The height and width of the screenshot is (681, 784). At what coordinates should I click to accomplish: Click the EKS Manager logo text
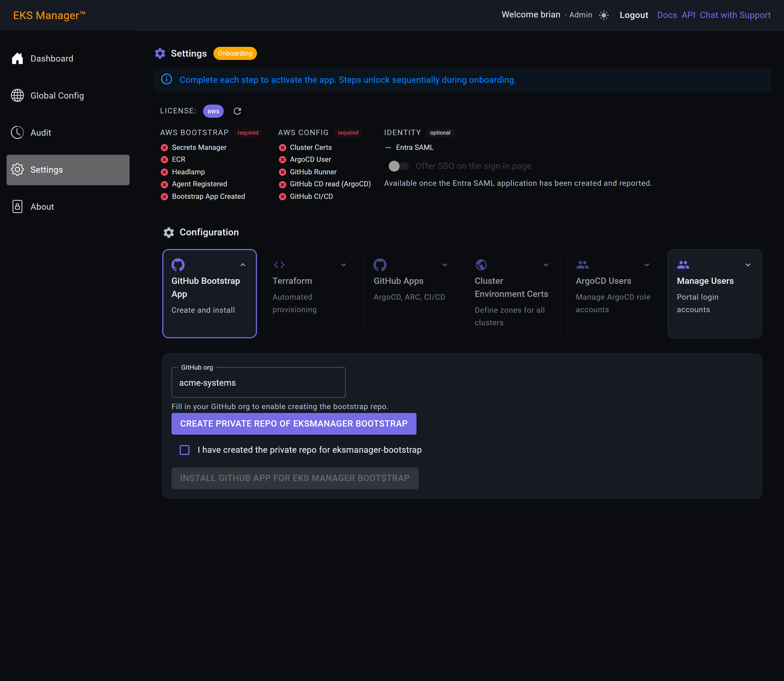tap(49, 15)
